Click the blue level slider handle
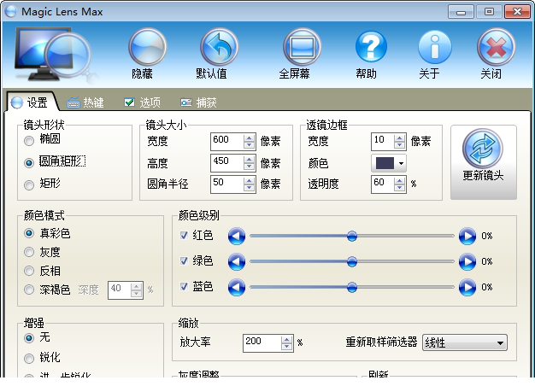The height and width of the screenshot is (392, 535). [x=352, y=287]
